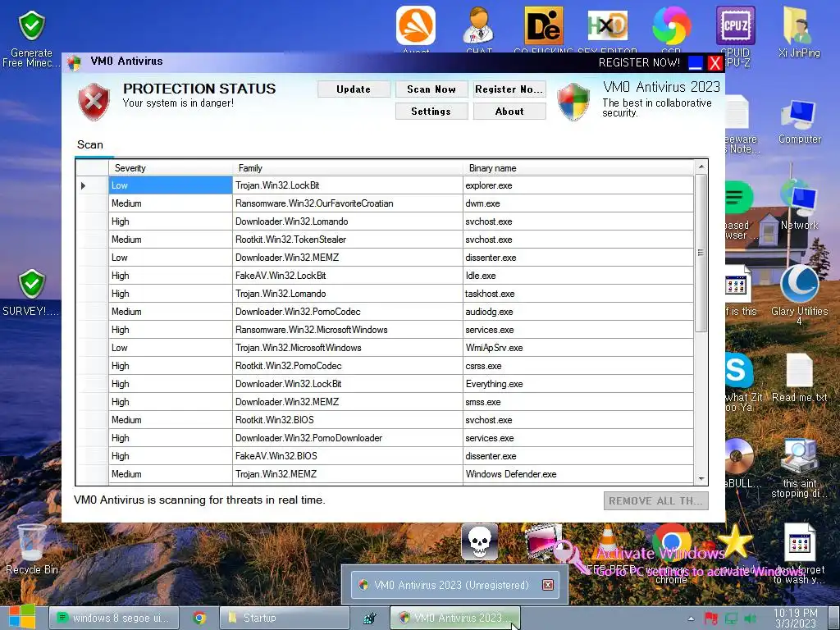Click Downloader.Win32.PornoDownloader entry
The height and width of the screenshot is (630, 840).
pyautogui.click(x=348, y=438)
